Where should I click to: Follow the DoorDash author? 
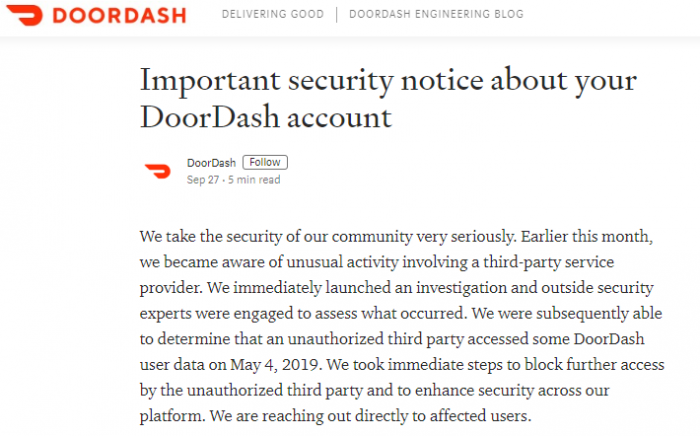[x=265, y=162]
